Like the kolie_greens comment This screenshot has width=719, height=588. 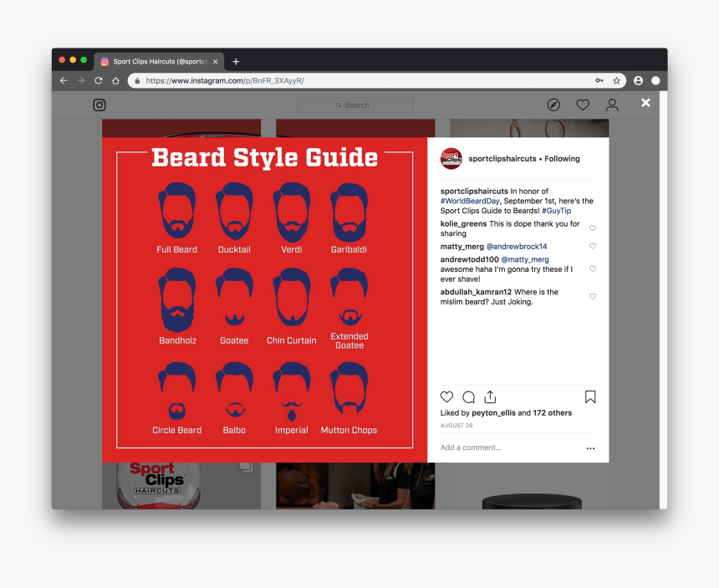coord(593,228)
